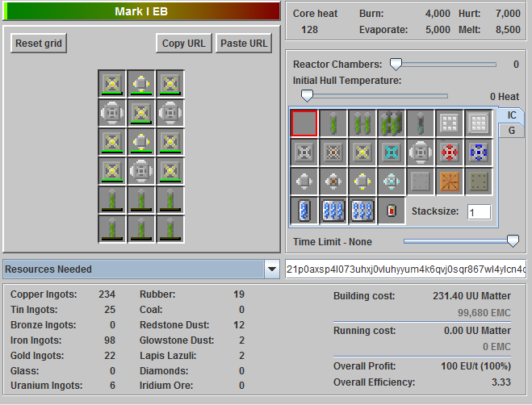Image resolution: width=532 pixels, height=405 pixels.
Task: Click the Redstone Dust value 12
Action: [239, 324]
